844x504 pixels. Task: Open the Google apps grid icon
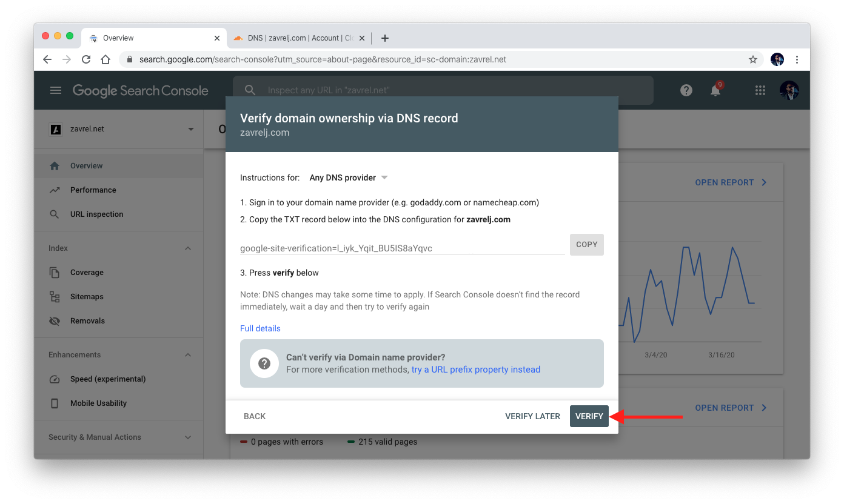[760, 90]
